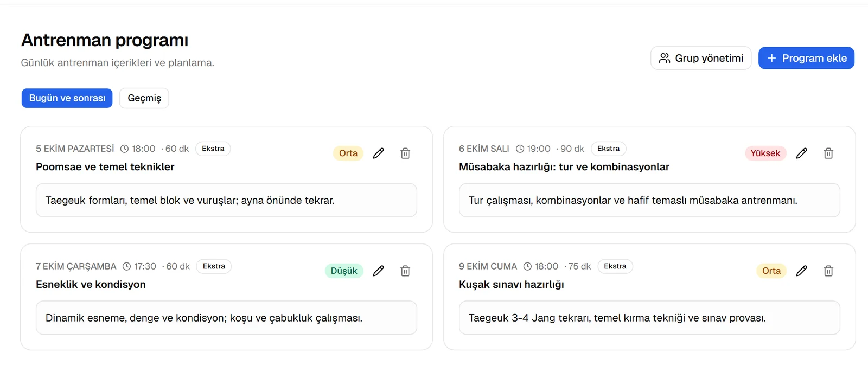Screen dimensions: 868x372
Task: Delete the Müsabaka hazırlığı program with trash icon
Action: coord(828,153)
